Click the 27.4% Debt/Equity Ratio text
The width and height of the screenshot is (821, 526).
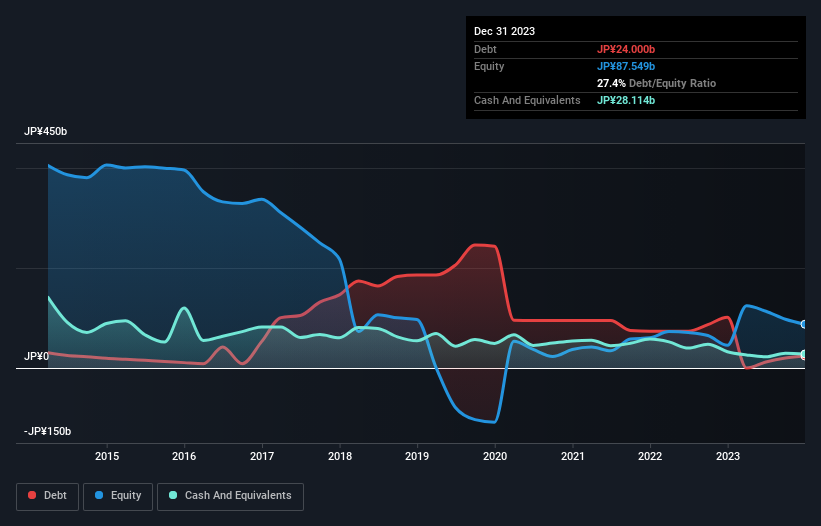[656, 83]
